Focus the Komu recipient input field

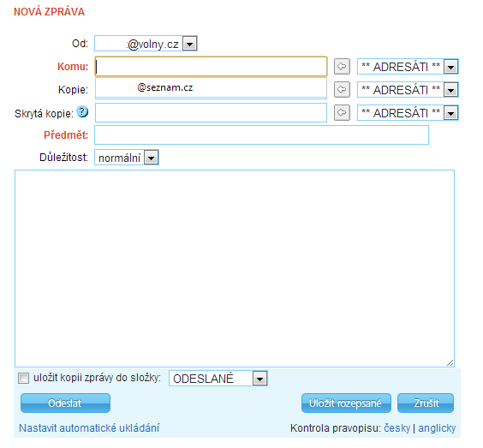pos(211,66)
